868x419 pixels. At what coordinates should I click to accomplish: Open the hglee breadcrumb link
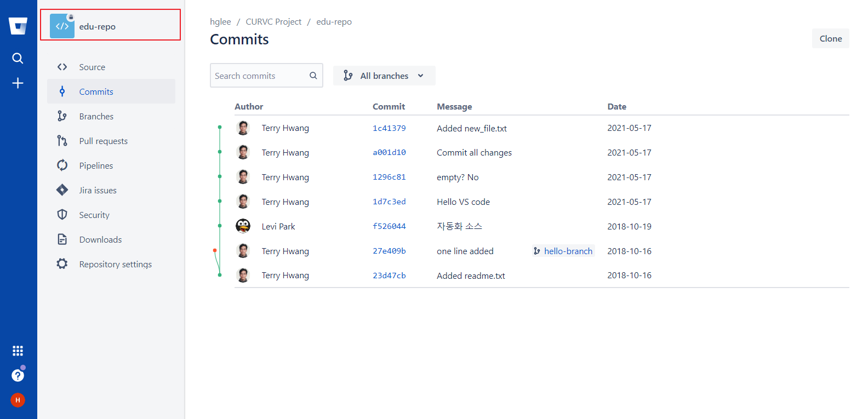point(220,22)
